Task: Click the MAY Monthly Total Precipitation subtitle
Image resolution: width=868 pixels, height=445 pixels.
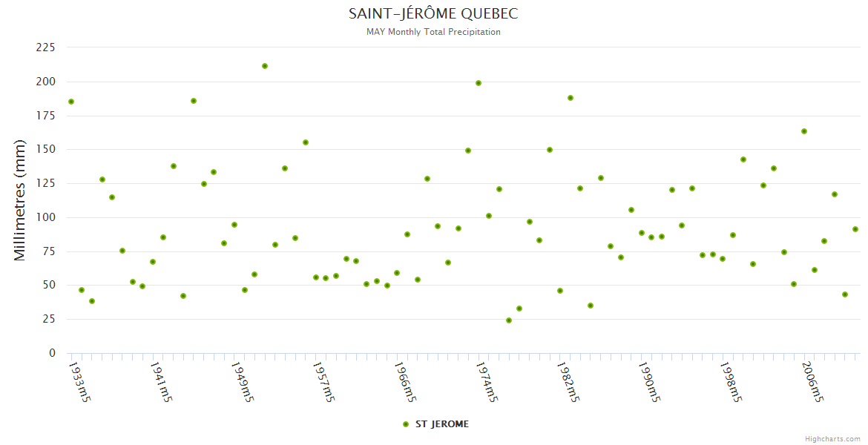Action: click(433, 32)
